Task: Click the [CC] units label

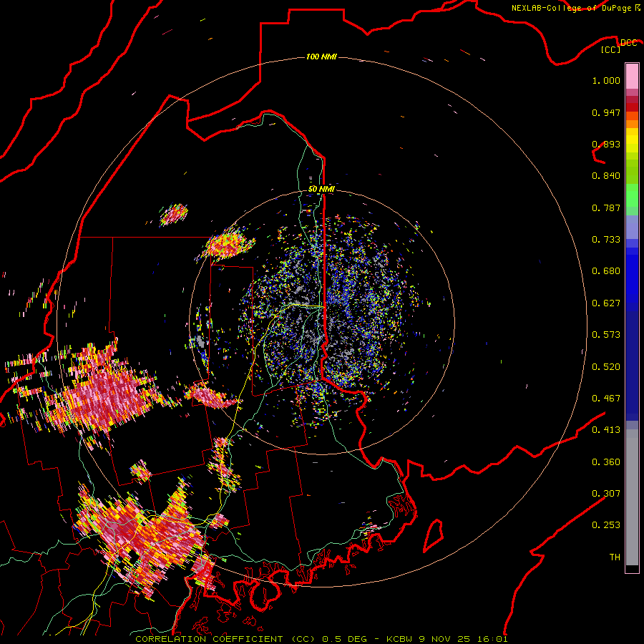Action: [x=611, y=49]
